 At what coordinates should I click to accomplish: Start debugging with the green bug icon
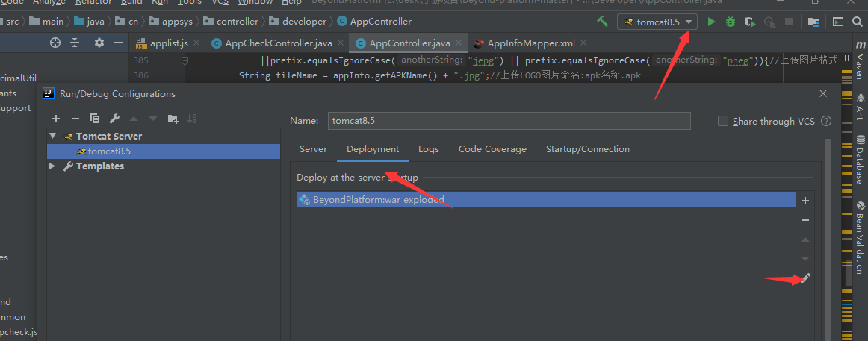pos(731,22)
